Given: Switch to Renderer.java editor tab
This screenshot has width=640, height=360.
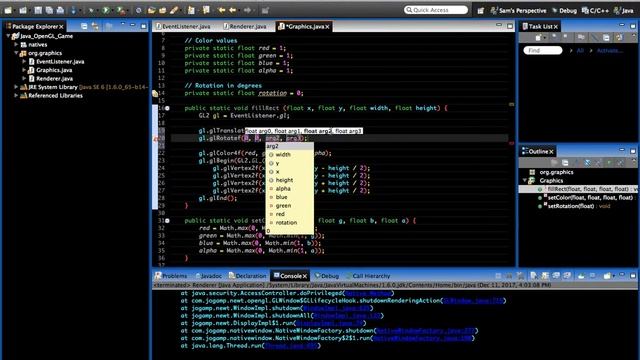Looking at the screenshot, I should click(x=245, y=26).
